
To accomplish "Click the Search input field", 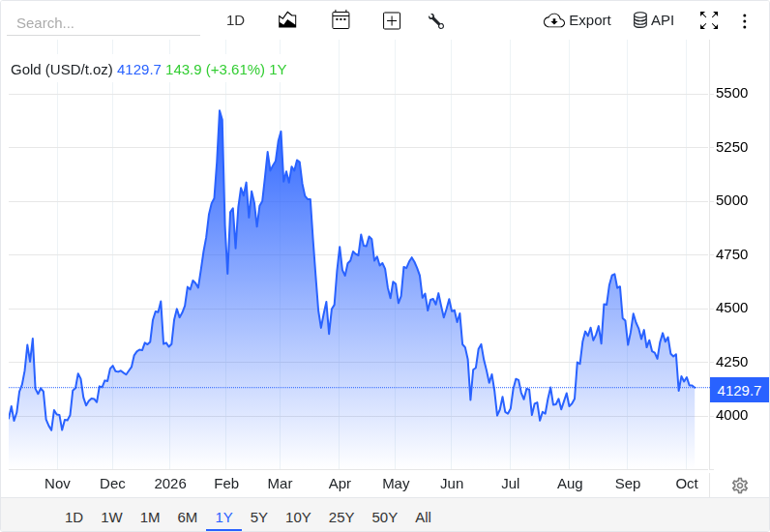I will coord(104,22).
